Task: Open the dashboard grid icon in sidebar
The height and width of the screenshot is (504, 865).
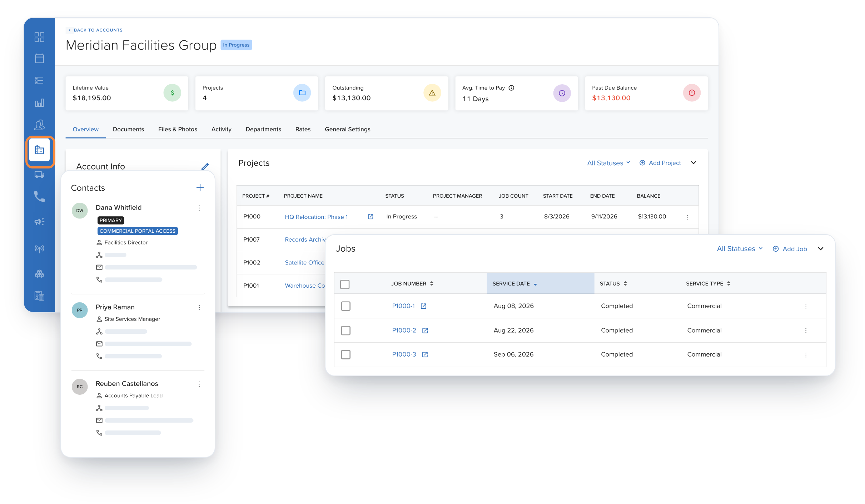Action: [39, 37]
